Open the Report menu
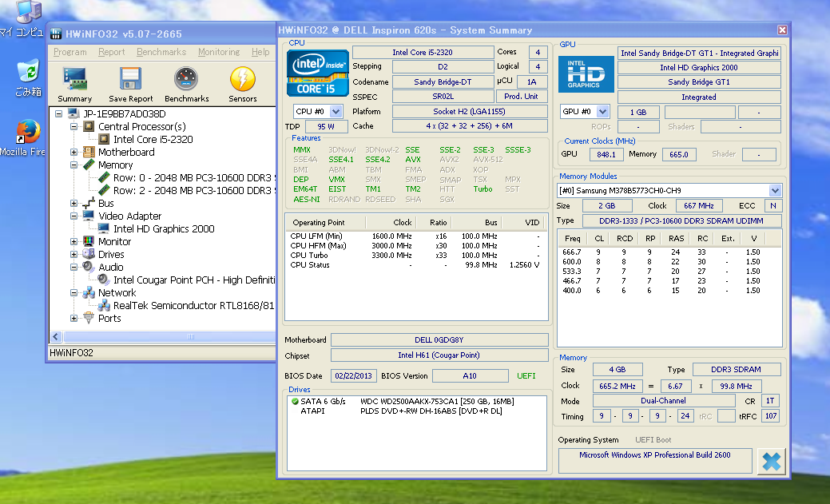 tap(112, 52)
